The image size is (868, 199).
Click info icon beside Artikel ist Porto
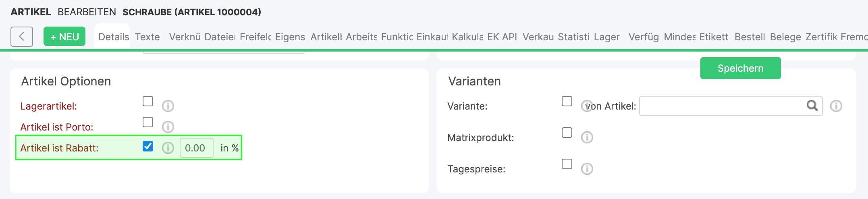pyautogui.click(x=168, y=127)
